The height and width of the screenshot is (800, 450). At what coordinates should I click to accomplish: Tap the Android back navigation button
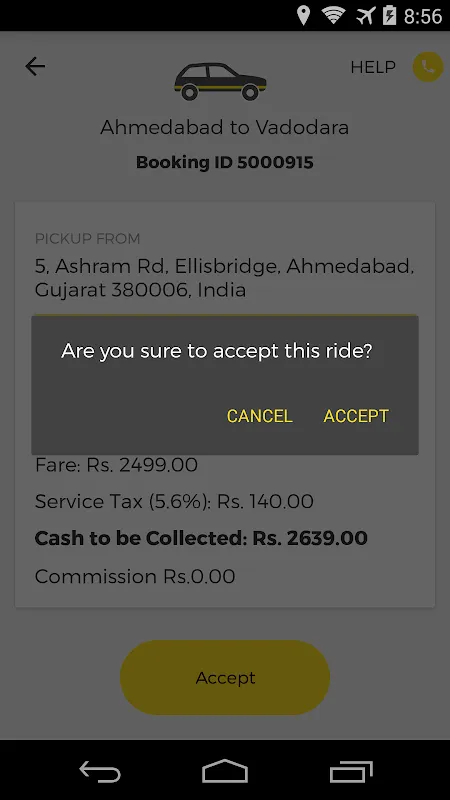pyautogui.click(x=100, y=771)
